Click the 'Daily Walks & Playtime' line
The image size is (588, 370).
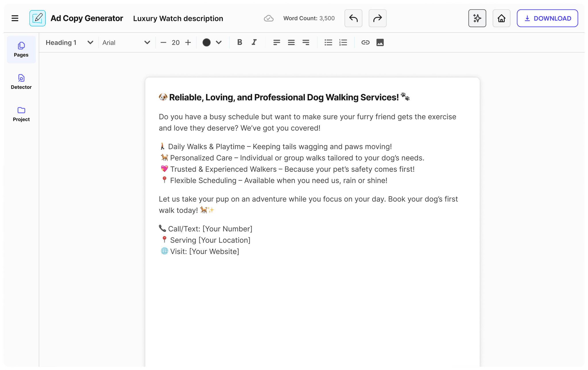point(276,147)
